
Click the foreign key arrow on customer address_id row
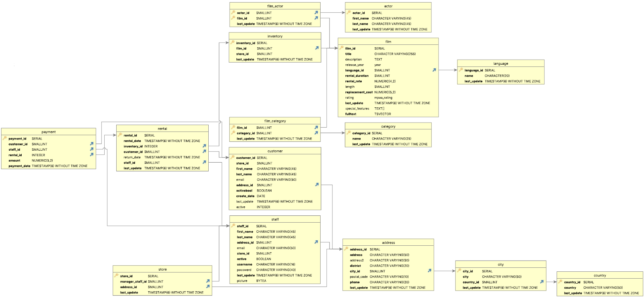[x=317, y=185]
